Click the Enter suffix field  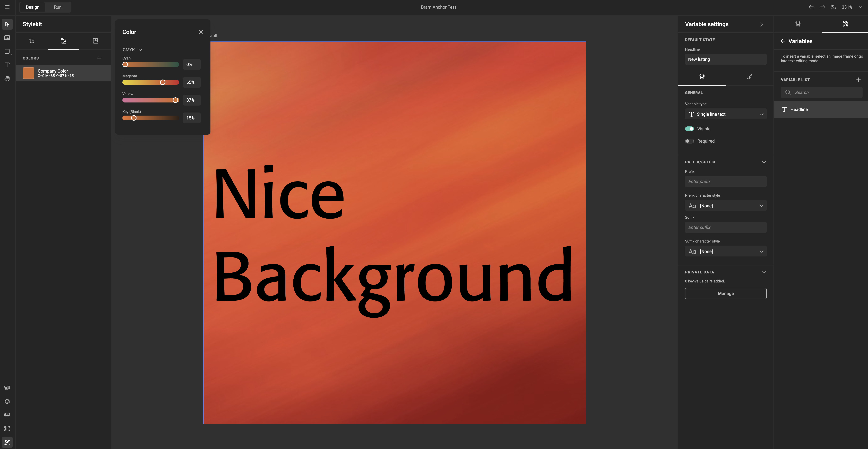pos(726,227)
